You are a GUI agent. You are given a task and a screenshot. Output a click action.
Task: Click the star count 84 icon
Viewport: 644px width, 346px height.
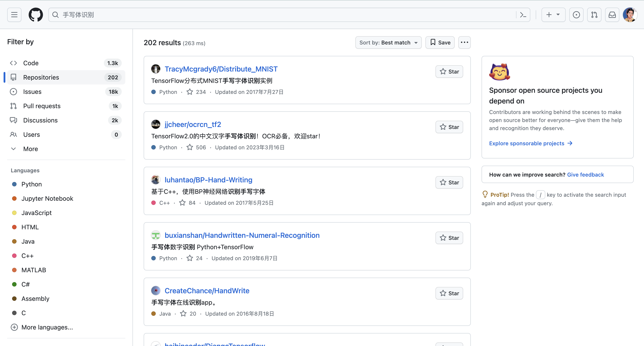(x=182, y=203)
